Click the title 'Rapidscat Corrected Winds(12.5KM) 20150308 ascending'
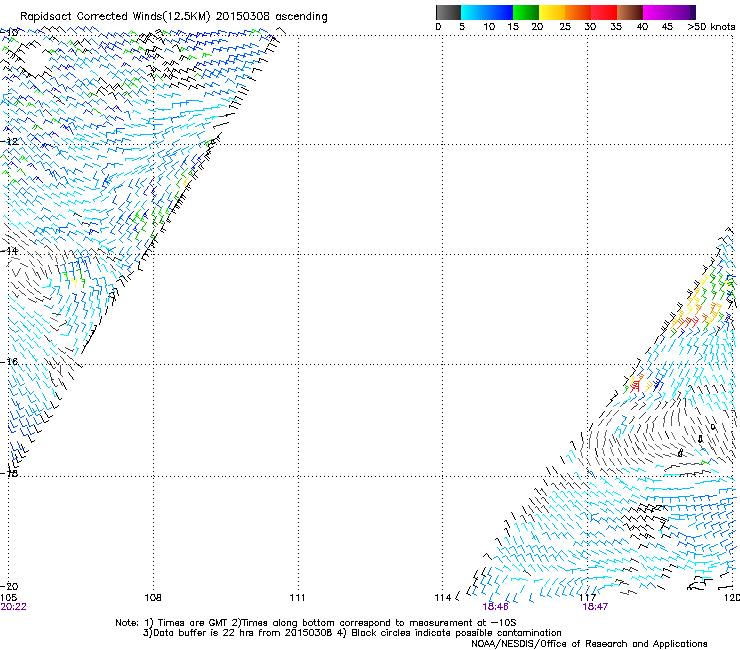The width and height of the screenshot is (740, 650). tap(174, 17)
